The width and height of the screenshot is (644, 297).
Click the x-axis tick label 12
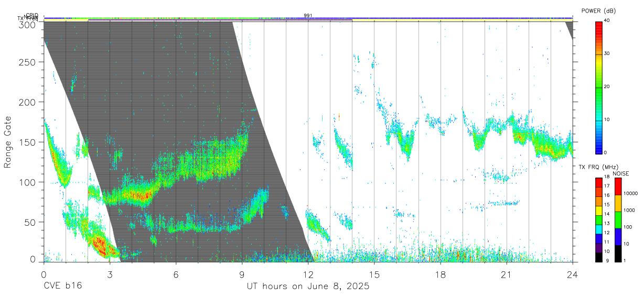[x=308, y=274]
